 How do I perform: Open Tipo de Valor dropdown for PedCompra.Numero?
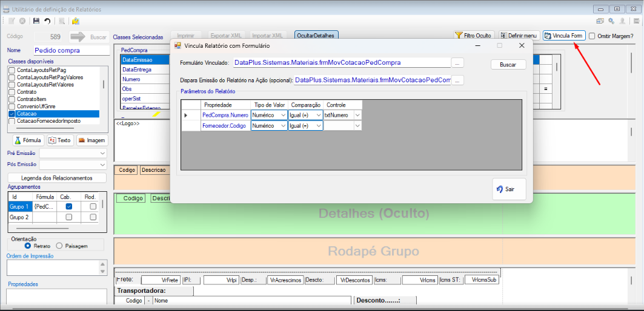point(284,116)
